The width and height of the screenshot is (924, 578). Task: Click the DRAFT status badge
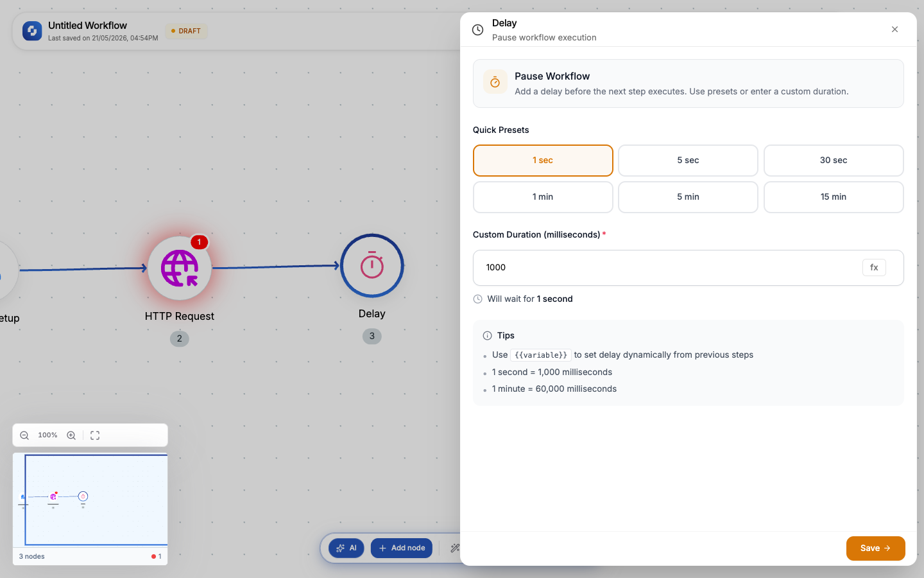tap(186, 31)
